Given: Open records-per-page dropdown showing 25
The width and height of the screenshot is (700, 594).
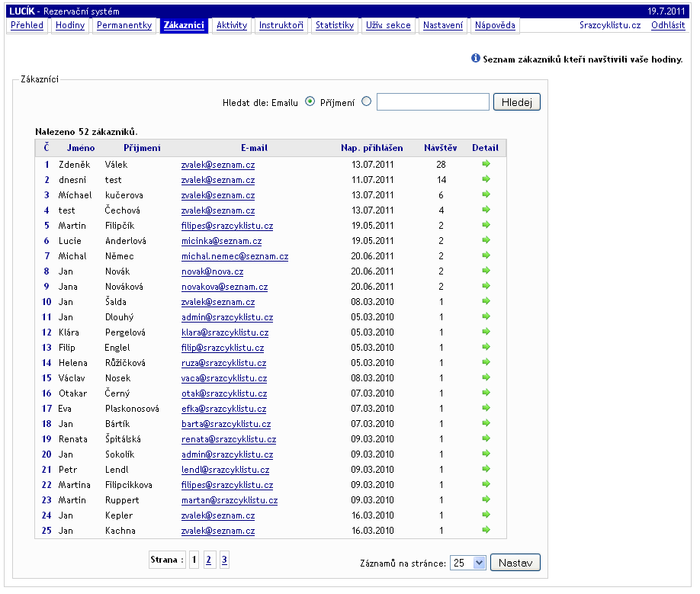Looking at the screenshot, I should click(467, 563).
